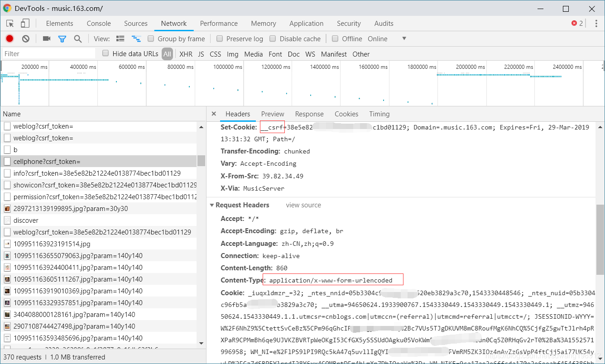Screen dimensions: 605x364
Task: Click the red error count badge
Action: pyautogui.click(x=577, y=24)
